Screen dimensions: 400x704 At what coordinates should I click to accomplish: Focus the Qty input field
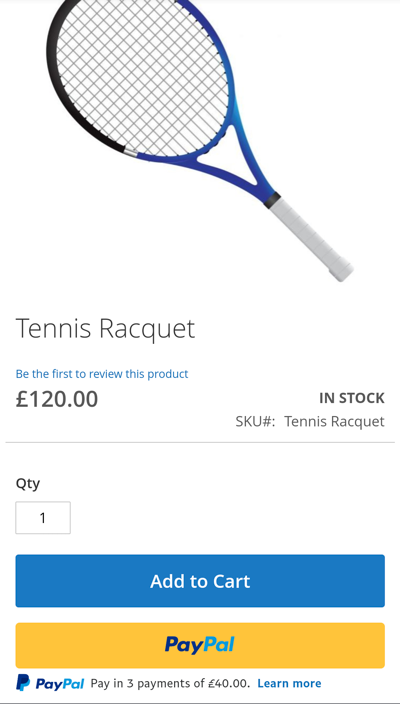tap(43, 518)
